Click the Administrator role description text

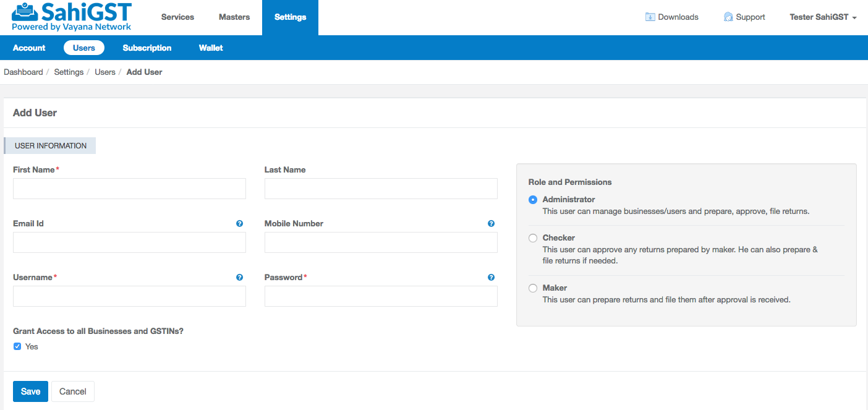coord(676,211)
